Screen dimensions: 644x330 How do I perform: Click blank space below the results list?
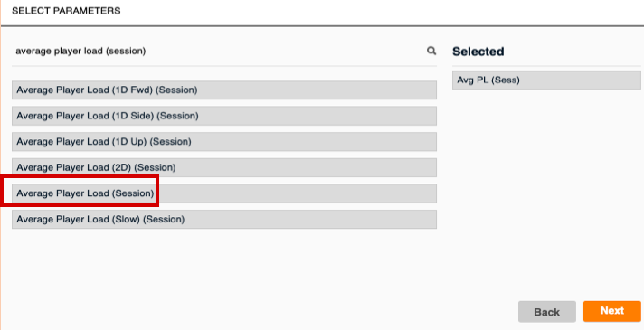tap(223, 271)
